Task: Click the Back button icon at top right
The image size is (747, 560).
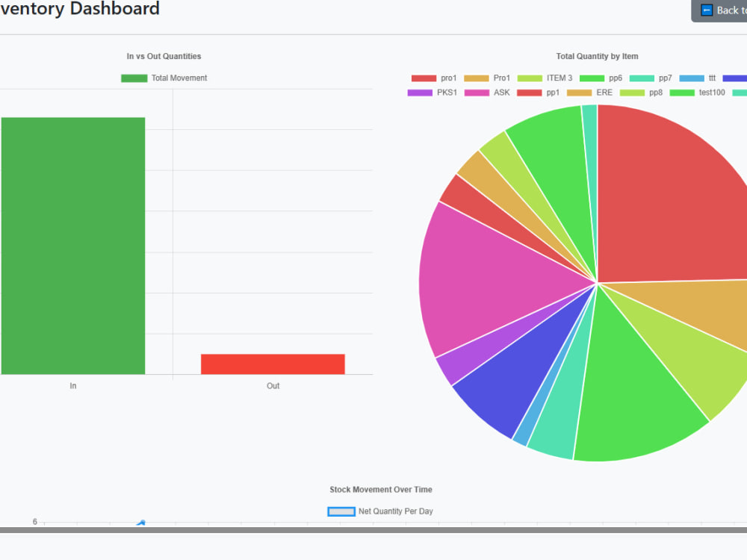Action: point(707,10)
